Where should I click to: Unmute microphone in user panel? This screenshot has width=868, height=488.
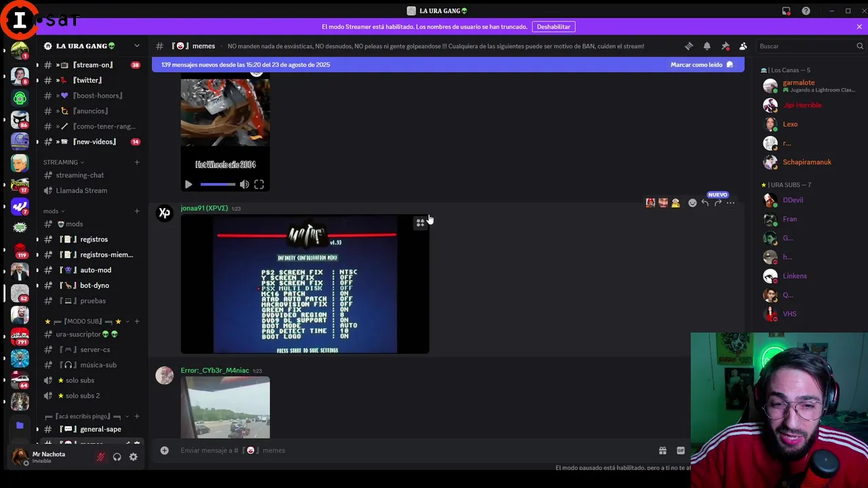[100, 457]
